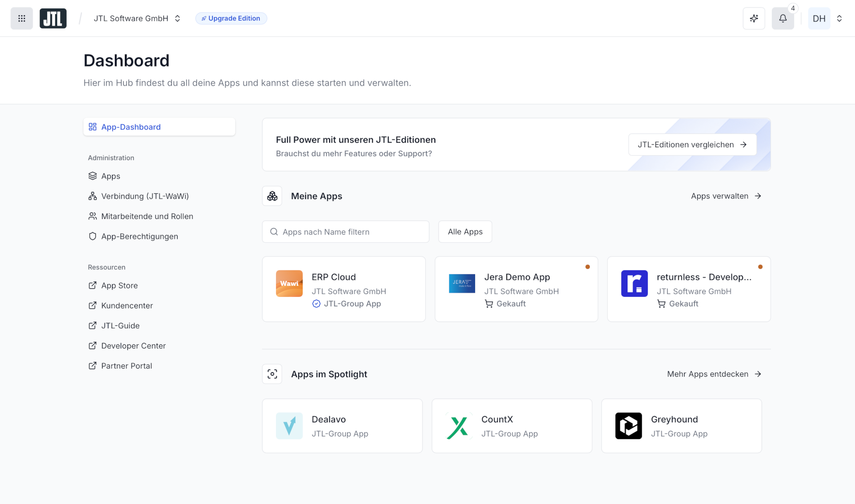The image size is (855, 504).
Task: Click the orange update dot on Jera Demo App
Action: (x=588, y=266)
